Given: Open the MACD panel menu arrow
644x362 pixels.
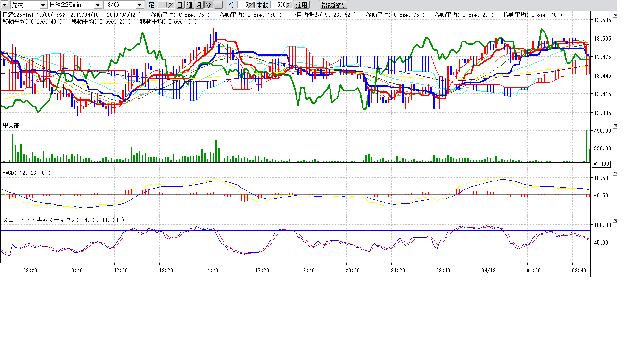Looking at the screenshot, I should pos(614,173).
